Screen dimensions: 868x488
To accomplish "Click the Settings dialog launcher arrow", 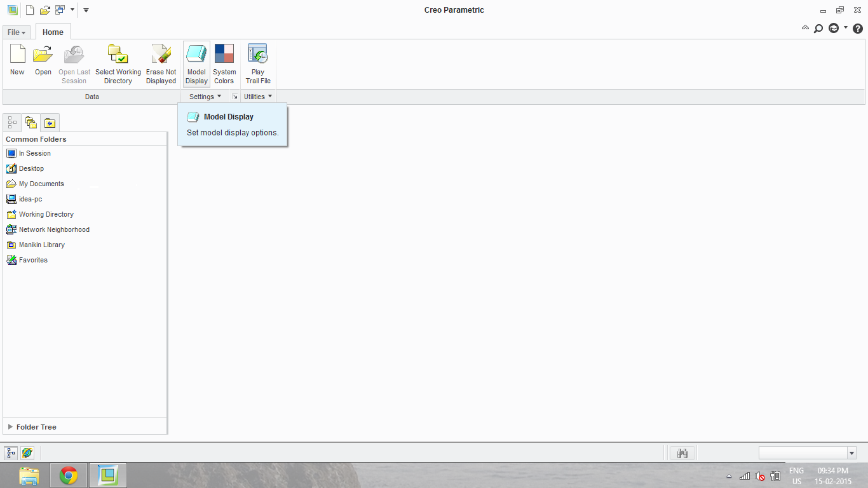I will pyautogui.click(x=234, y=97).
